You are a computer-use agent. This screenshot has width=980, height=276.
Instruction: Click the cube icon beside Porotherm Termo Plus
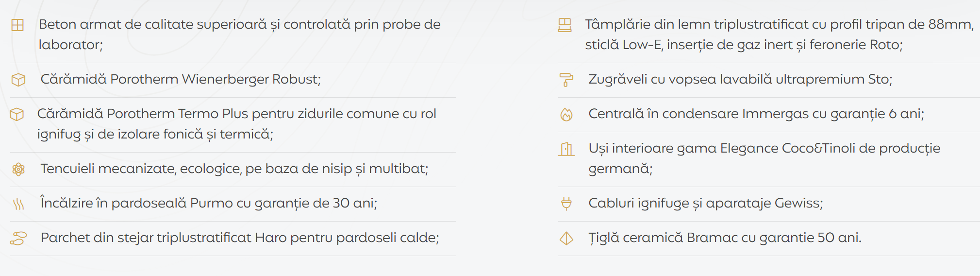[17, 114]
